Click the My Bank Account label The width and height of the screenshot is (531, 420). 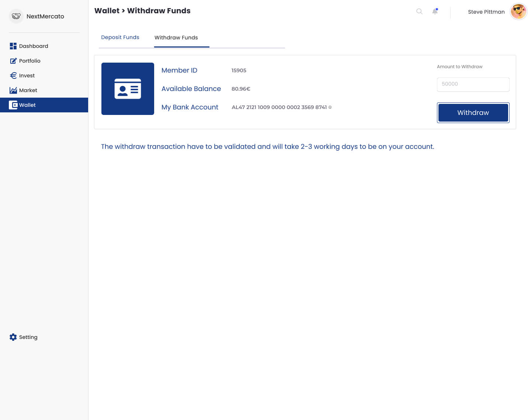click(190, 107)
